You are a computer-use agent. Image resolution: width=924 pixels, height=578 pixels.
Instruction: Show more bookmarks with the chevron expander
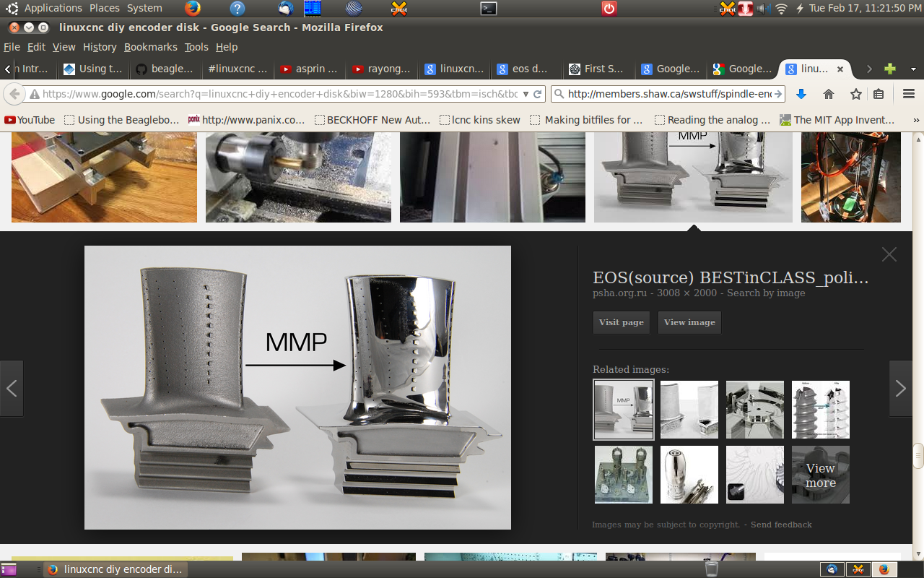pyautogui.click(x=917, y=120)
